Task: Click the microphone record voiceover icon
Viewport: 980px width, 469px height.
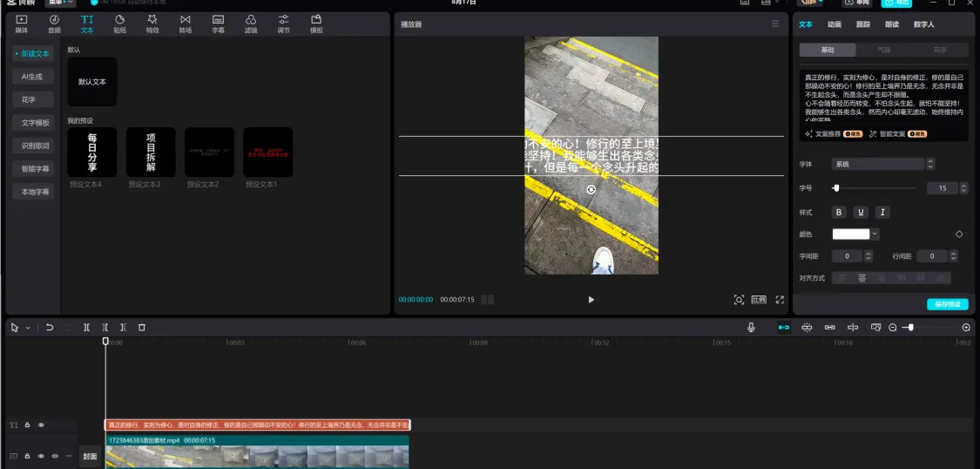Action: [751, 328]
